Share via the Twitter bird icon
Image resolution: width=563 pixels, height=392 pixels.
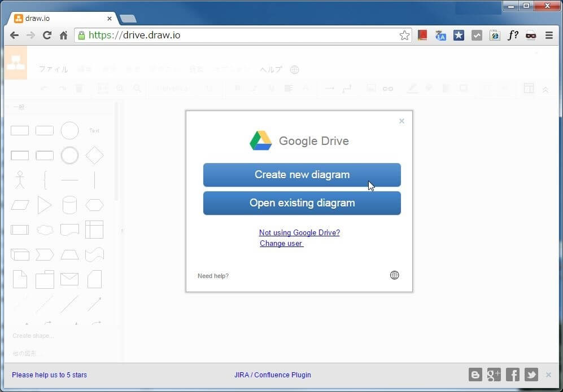tap(531, 375)
